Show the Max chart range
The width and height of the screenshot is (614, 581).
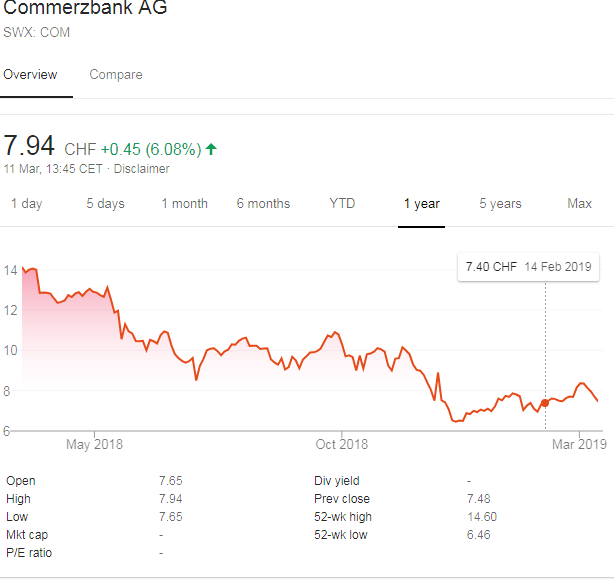tap(579, 204)
